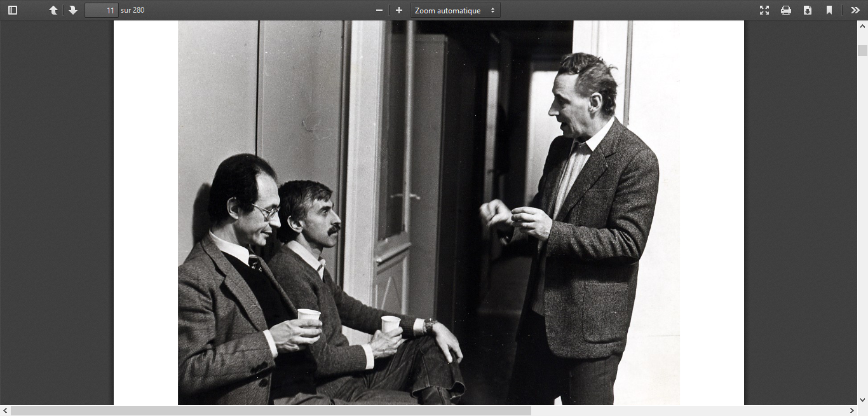The width and height of the screenshot is (868, 416).
Task: Click the vertical scrollbar up arrow
Action: (x=862, y=26)
